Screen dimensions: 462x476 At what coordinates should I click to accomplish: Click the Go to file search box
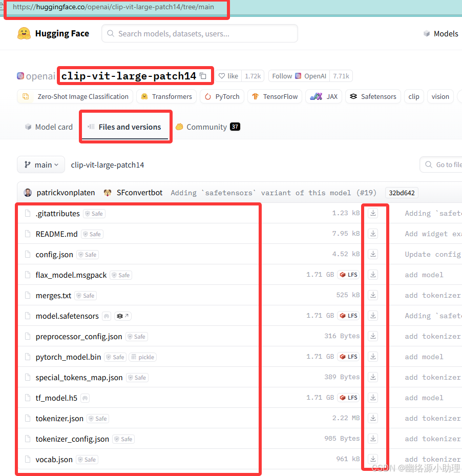coord(442,164)
